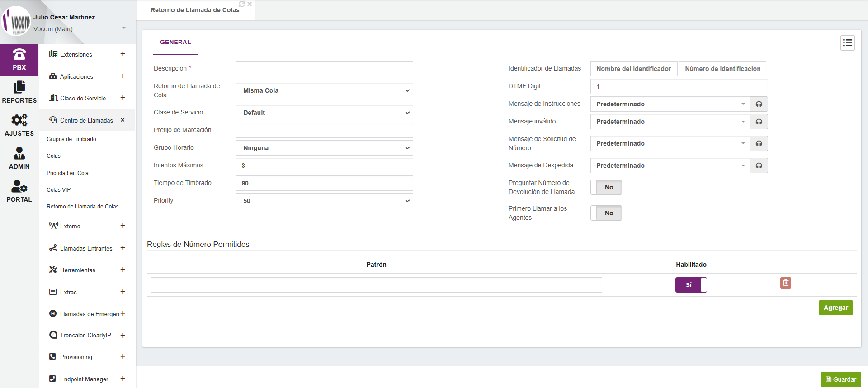Click the Externo antenna icon

pos(53,226)
